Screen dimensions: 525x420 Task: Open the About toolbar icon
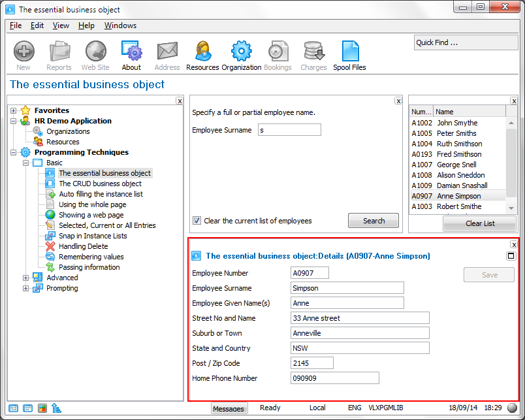click(x=132, y=51)
